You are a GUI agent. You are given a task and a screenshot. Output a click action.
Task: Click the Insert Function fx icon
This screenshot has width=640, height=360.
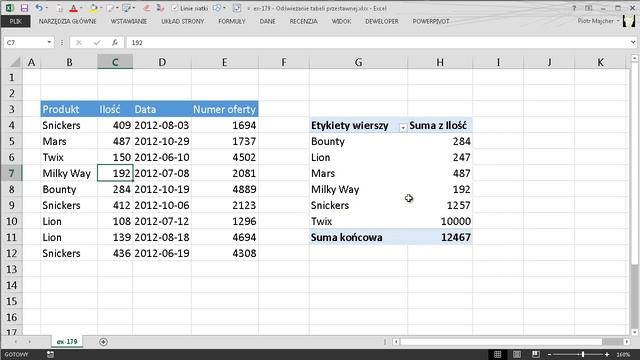click(x=115, y=42)
